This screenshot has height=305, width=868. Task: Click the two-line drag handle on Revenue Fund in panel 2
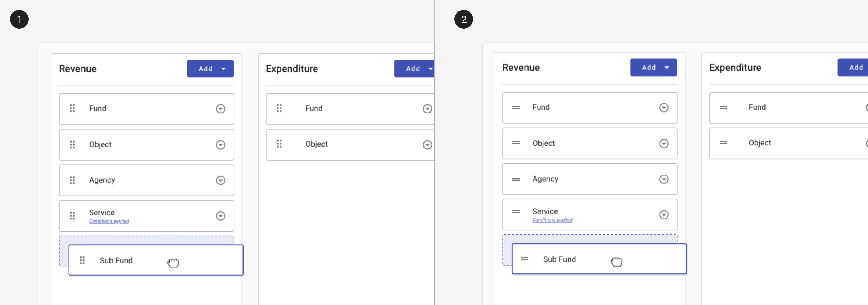516,108
